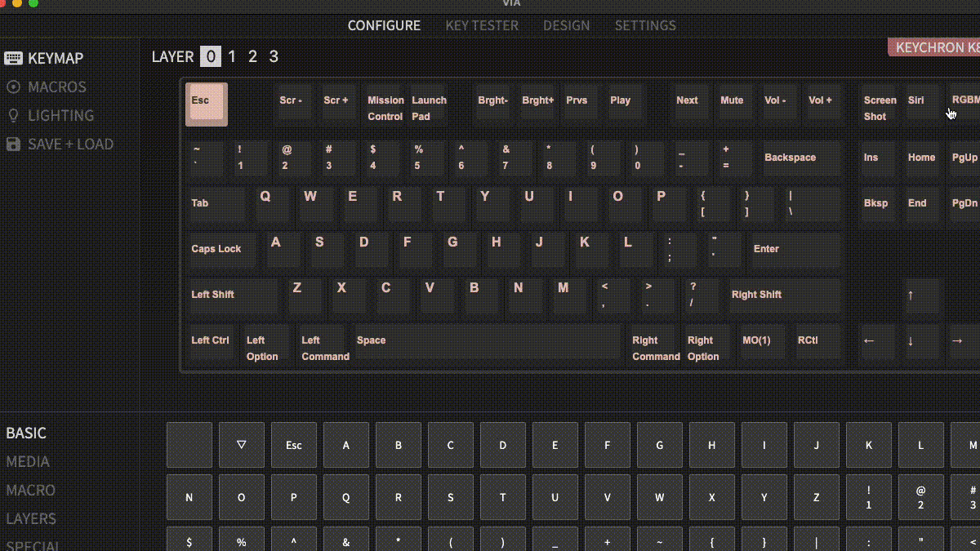Click the Keychron K8 device badge
980x551 pixels.
point(933,47)
